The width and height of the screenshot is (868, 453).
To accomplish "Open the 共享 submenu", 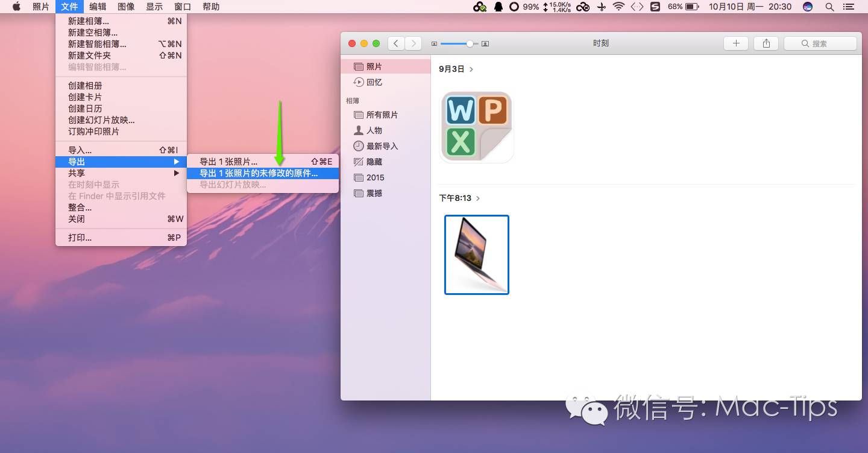I will tap(121, 173).
